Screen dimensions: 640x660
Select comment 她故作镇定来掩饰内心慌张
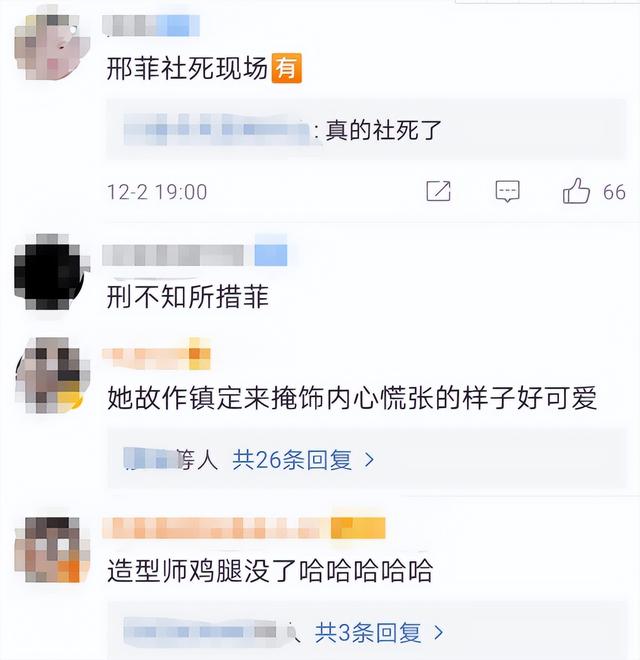[352, 398]
